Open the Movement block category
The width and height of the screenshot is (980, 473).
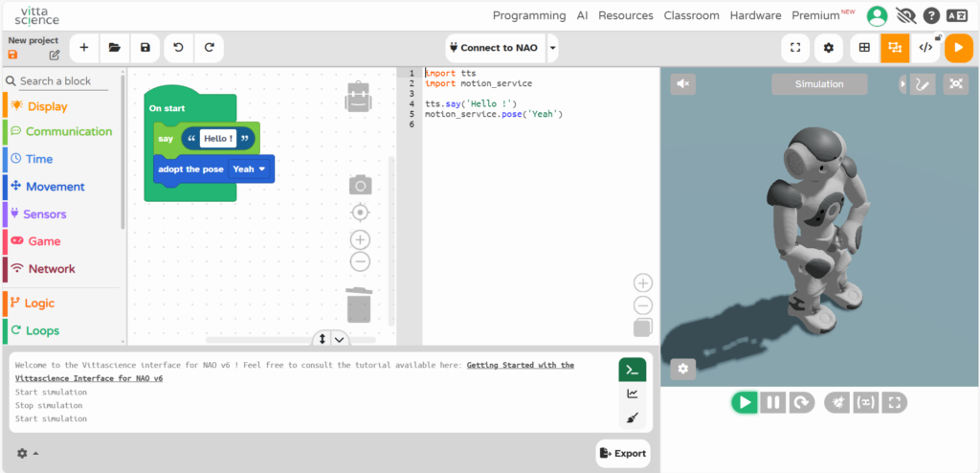[55, 187]
